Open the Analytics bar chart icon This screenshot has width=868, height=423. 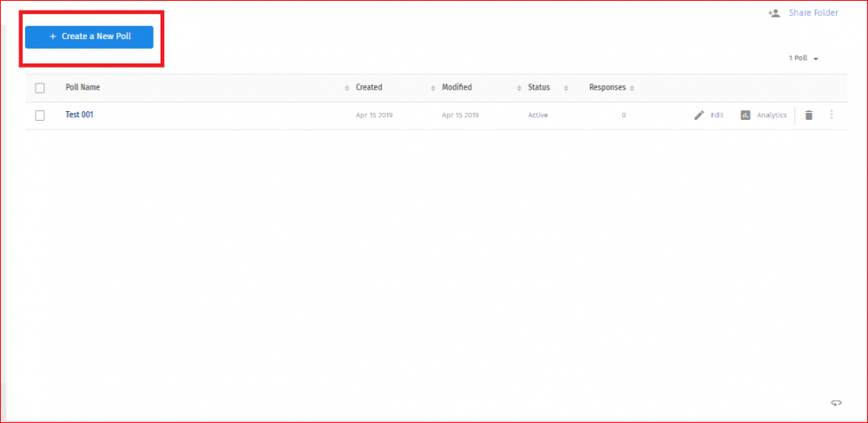coord(745,116)
